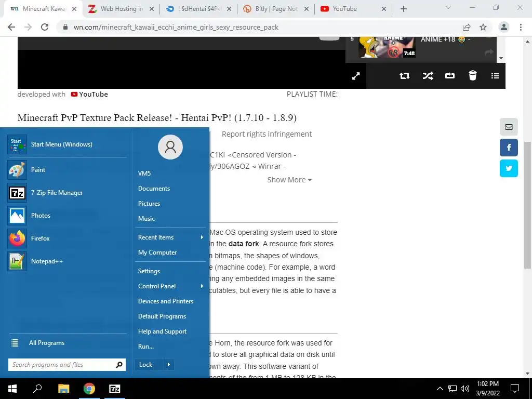Share on Twitter button

click(509, 168)
